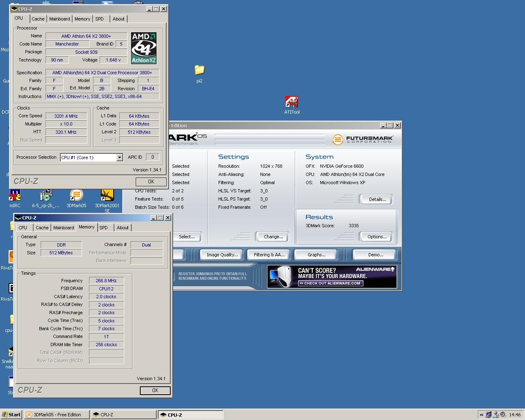Switch to the first CPU-Z taskbar button

click(124, 415)
